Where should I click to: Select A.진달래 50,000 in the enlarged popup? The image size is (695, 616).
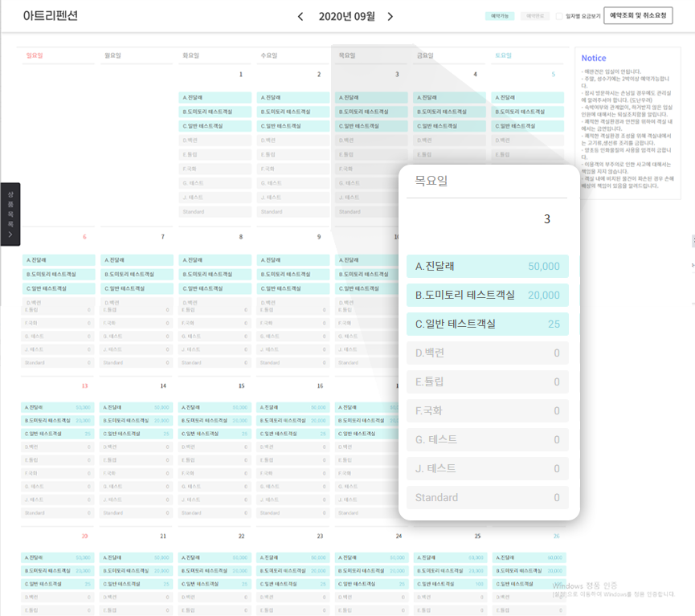[x=488, y=267]
